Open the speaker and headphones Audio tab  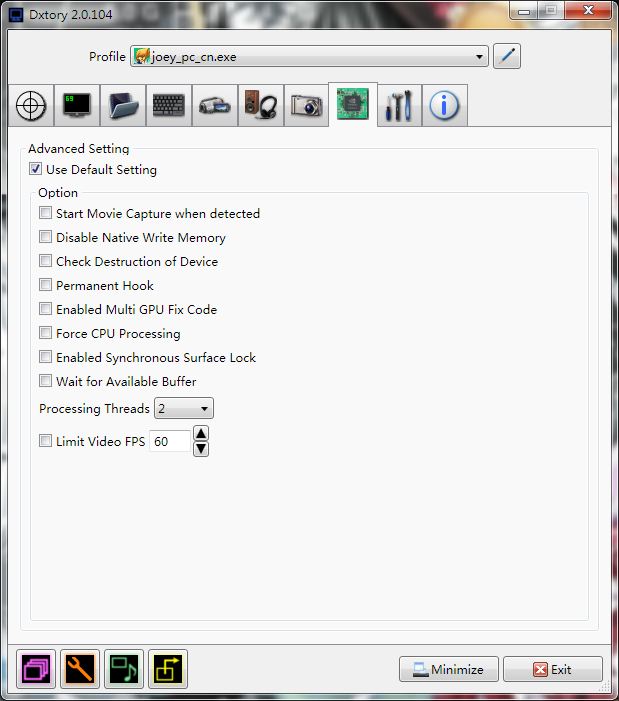[261, 106]
